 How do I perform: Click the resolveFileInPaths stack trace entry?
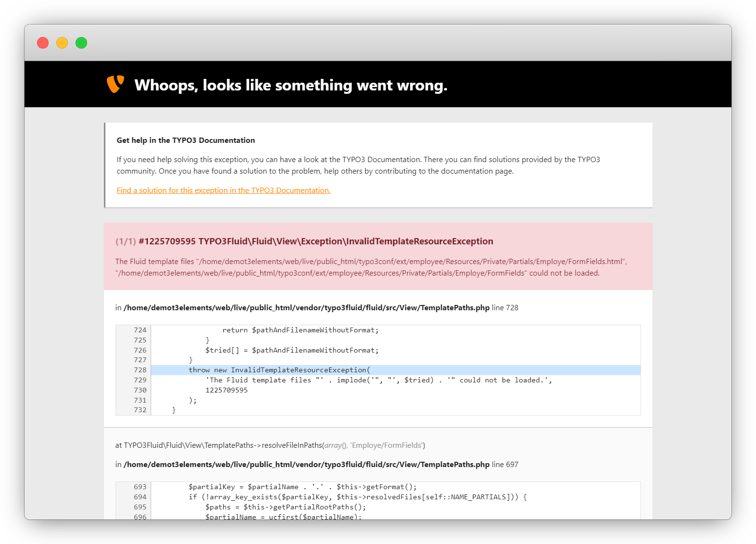270,445
